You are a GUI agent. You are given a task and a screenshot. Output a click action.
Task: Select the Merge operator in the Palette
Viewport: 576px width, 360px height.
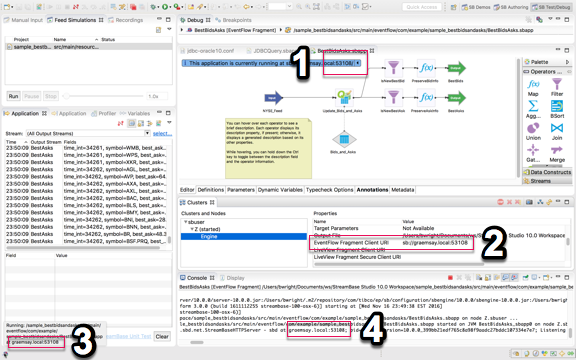point(557,154)
